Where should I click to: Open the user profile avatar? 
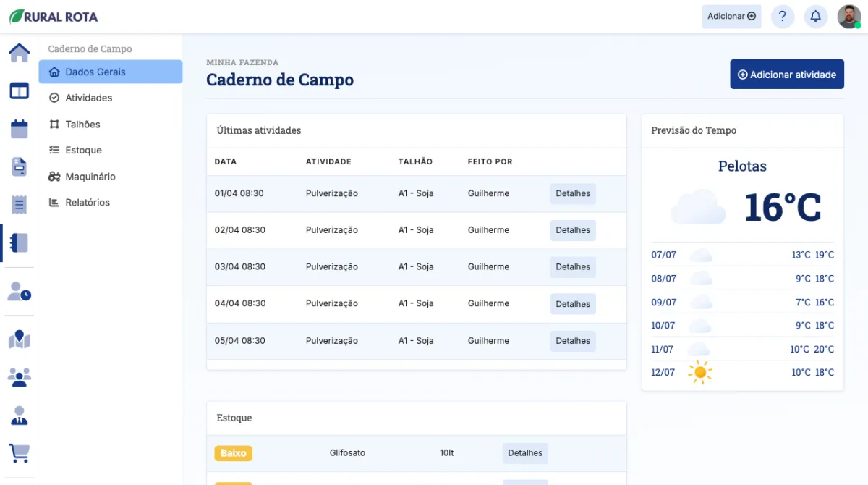point(849,16)
